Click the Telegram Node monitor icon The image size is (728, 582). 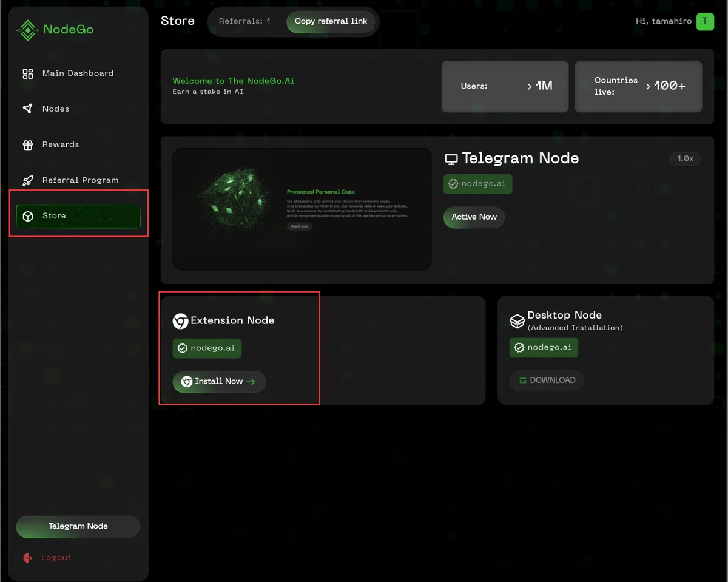tap(451, 159)
